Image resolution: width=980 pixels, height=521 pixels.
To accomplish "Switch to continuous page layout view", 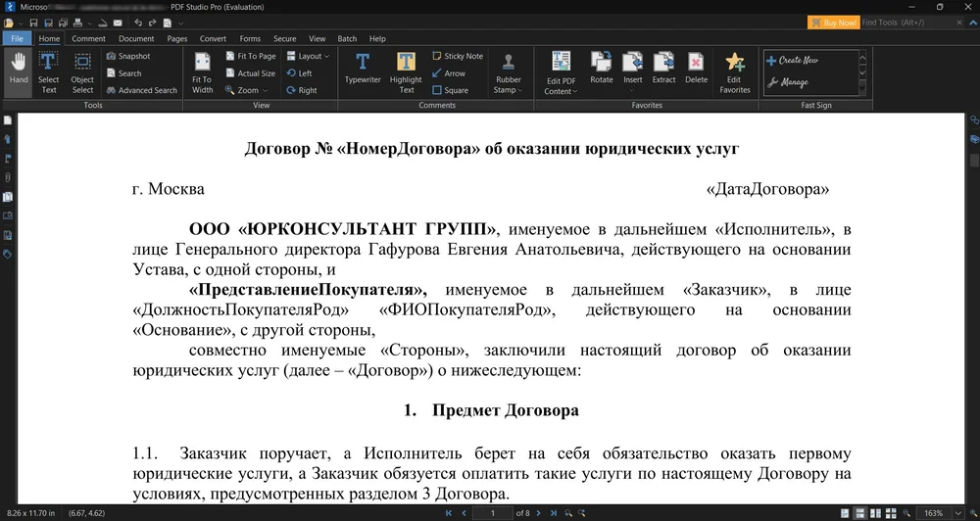I will [859, 513].
